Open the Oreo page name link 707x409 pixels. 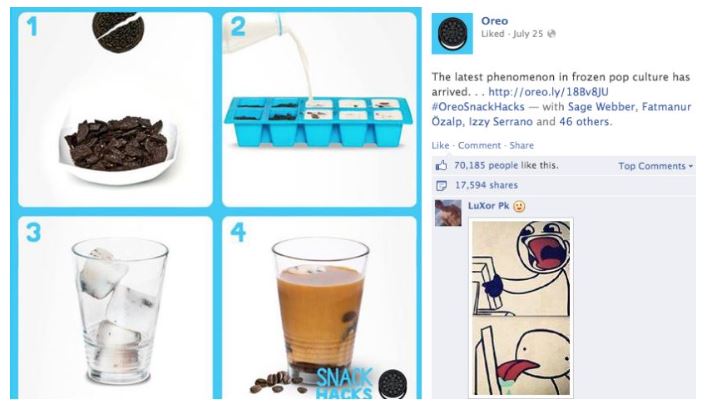pos(494,21)
